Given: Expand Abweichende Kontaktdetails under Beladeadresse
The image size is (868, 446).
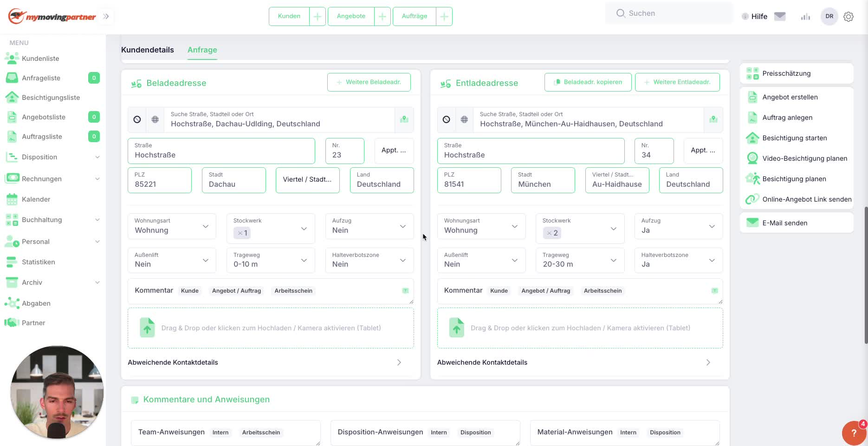Looking at the screenshot, I should click(x=271, y=362).
